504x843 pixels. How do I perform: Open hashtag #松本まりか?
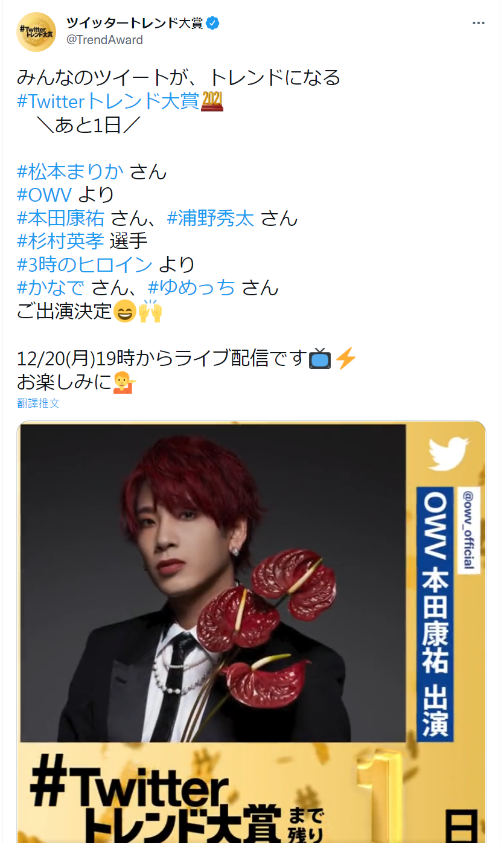(x=71, y=171)
